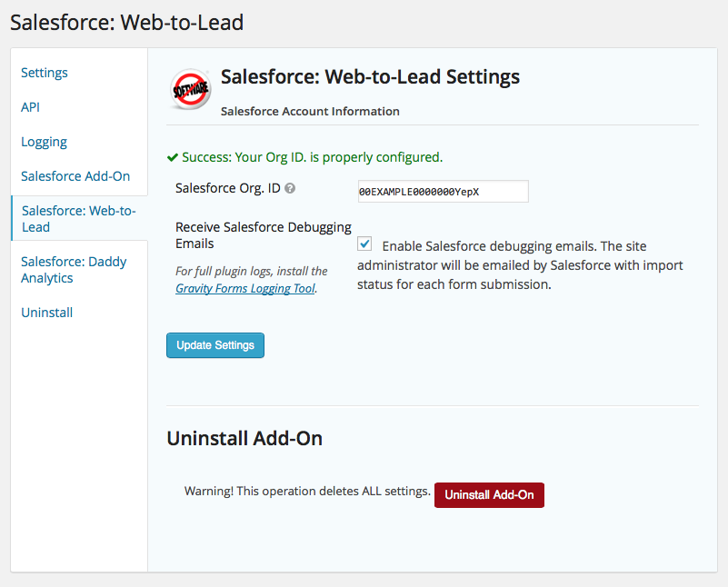Select the Salesforce: Web-to-Lead tab
This screenshot has width=728, height=587.
coord(78,219)
